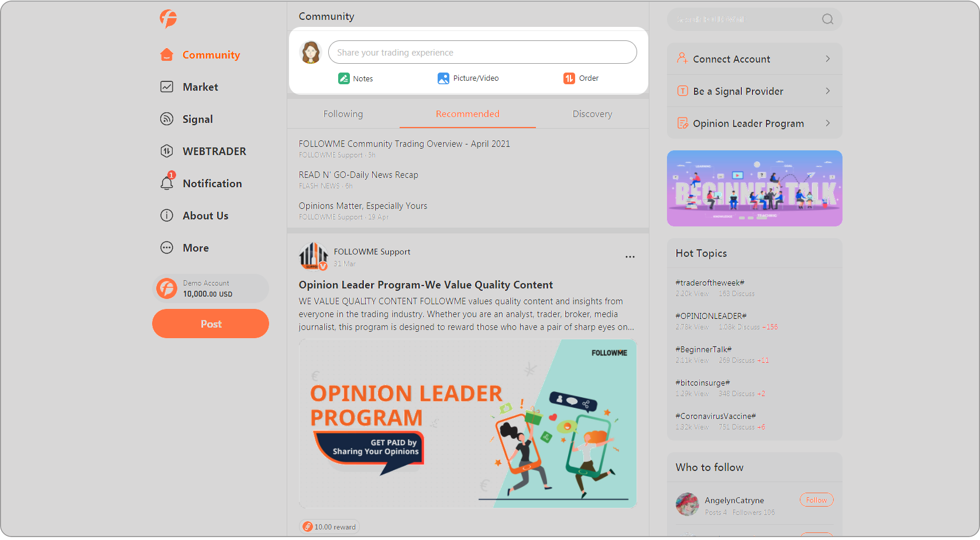980x540 pixels.
Task: Open the Beginner Talk banner
Action: coord(755,188)
